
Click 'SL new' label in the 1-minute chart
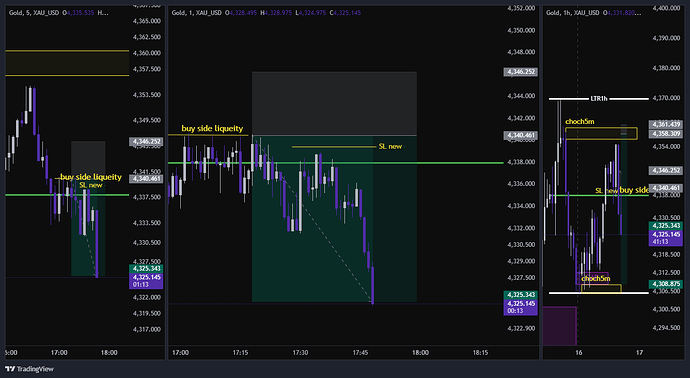click(x=390, y=147)
